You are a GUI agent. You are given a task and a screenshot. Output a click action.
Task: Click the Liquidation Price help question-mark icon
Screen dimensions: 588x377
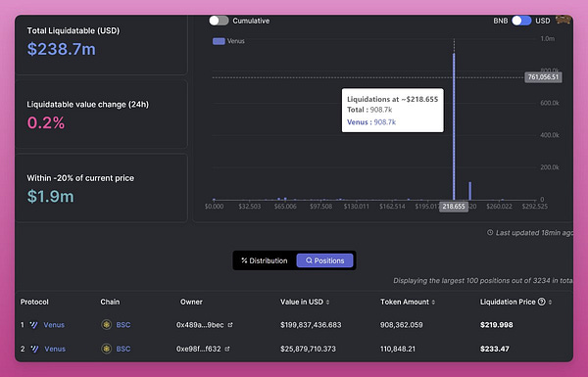tap(541, 302)
